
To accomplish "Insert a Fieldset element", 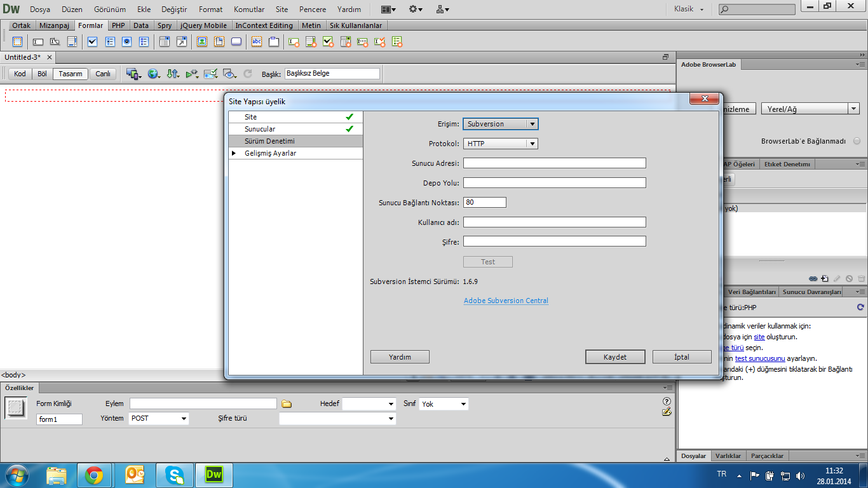I will click(x=274, y=42).
